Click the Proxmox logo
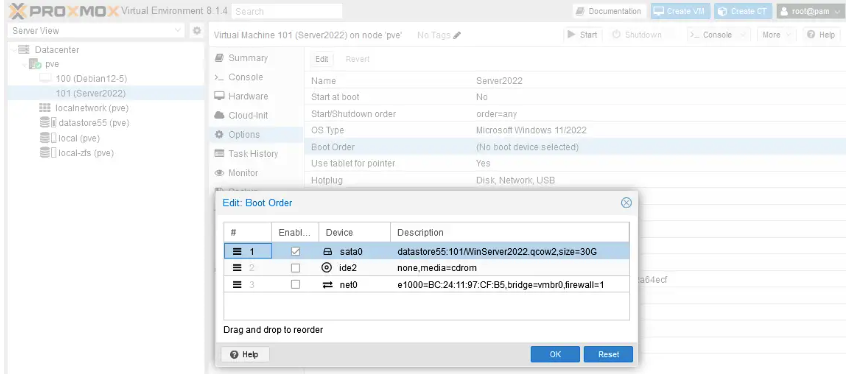This screenshot has width=853, height=374. [64, 10]
